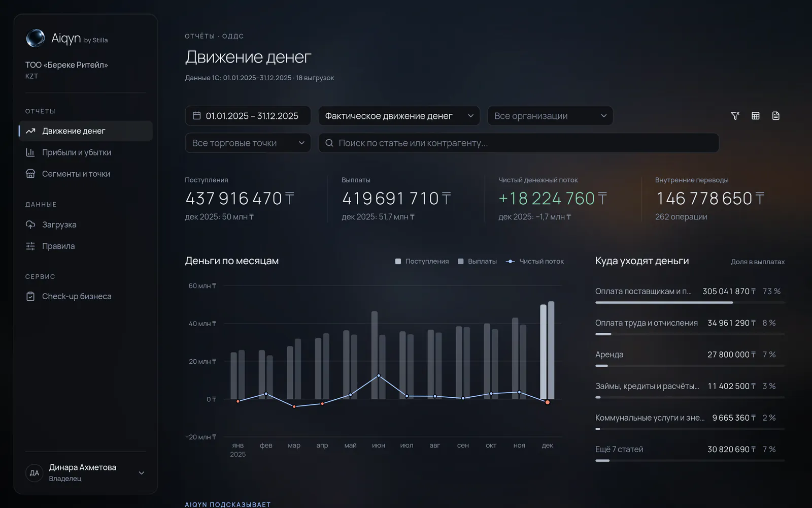Viewport: 812px width, 508px height.
Task: Click the highlighted дек bar in chart
Action: [x=547, y=351]
